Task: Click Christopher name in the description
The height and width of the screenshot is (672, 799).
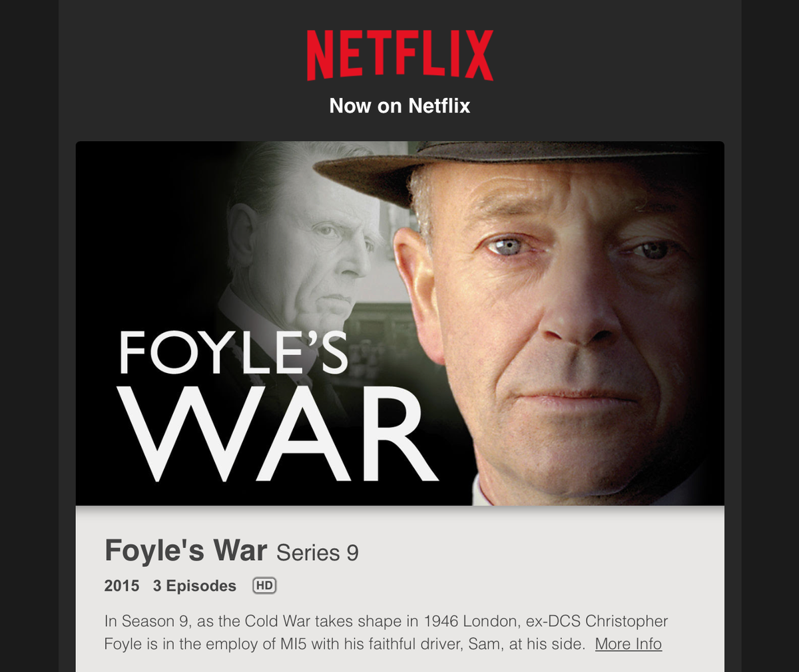Action: [x=627, y=621]
